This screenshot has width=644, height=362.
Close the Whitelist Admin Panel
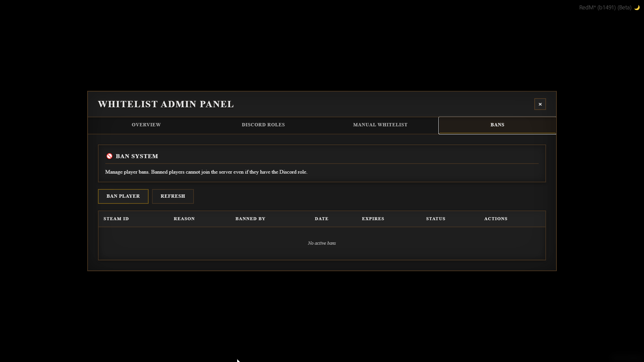tap(540, 104)
